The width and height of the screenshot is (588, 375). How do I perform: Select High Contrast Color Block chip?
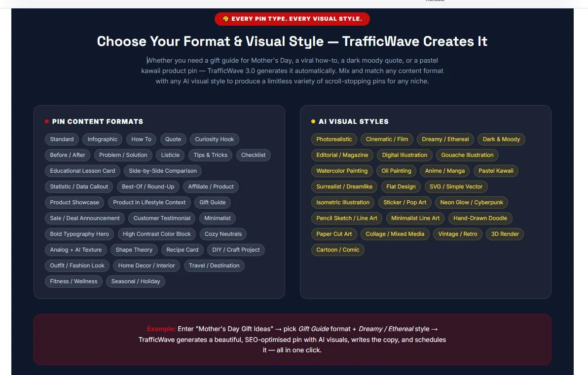157,233
